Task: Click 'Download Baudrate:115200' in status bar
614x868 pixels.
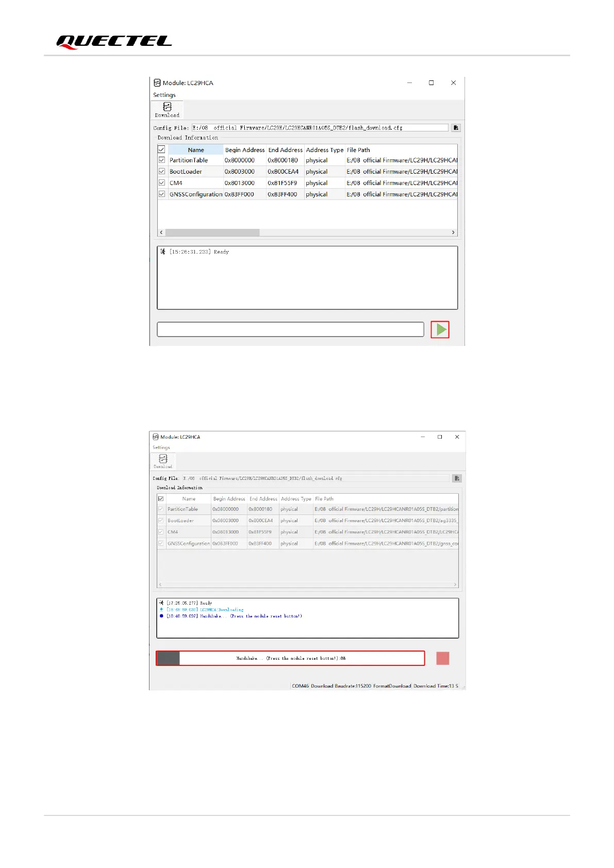Action: click(x=341, y=686)
